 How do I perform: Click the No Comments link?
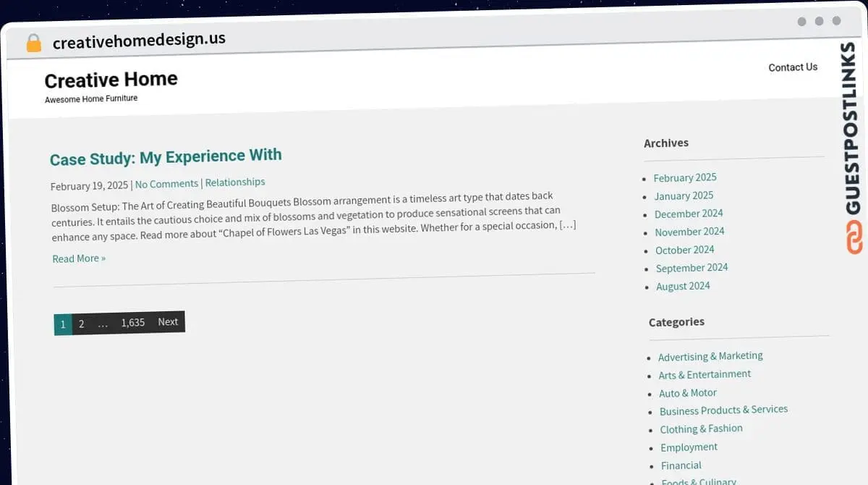coord(166,184)
